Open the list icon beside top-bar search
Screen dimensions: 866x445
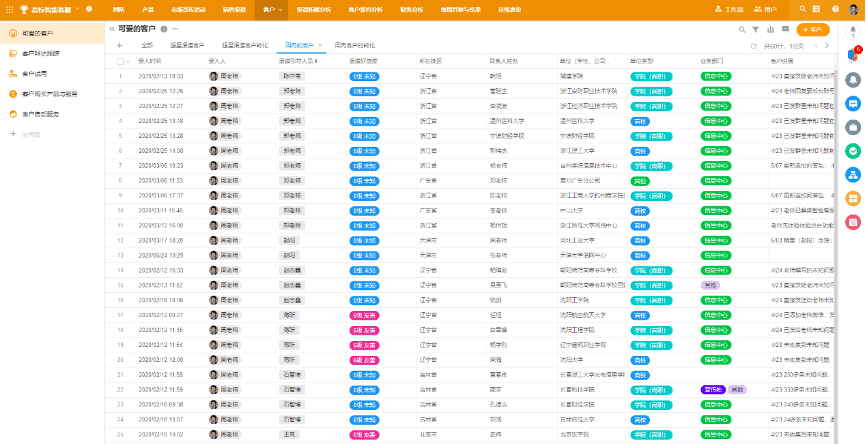(x=817, y=9)
